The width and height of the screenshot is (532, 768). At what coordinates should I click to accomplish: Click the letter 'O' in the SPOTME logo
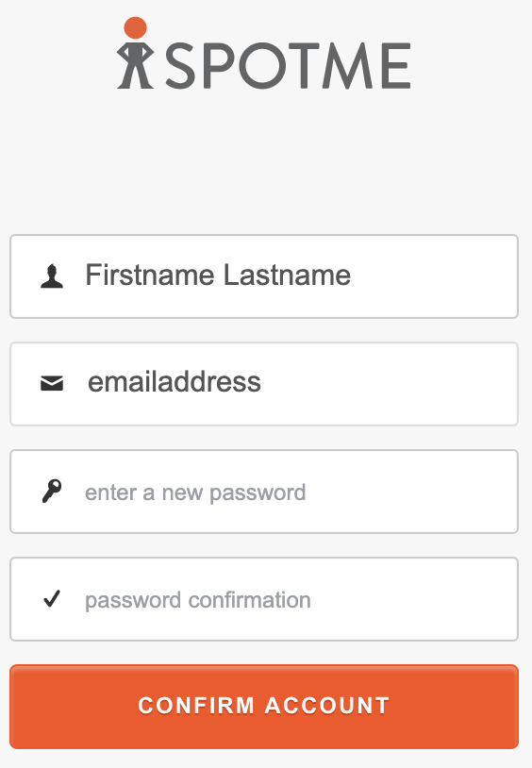(x=262, y=66)
